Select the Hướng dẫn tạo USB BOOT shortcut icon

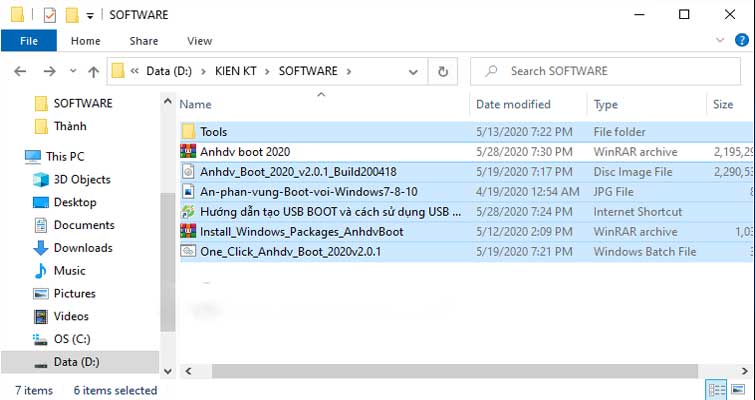(x=188, y=212)
